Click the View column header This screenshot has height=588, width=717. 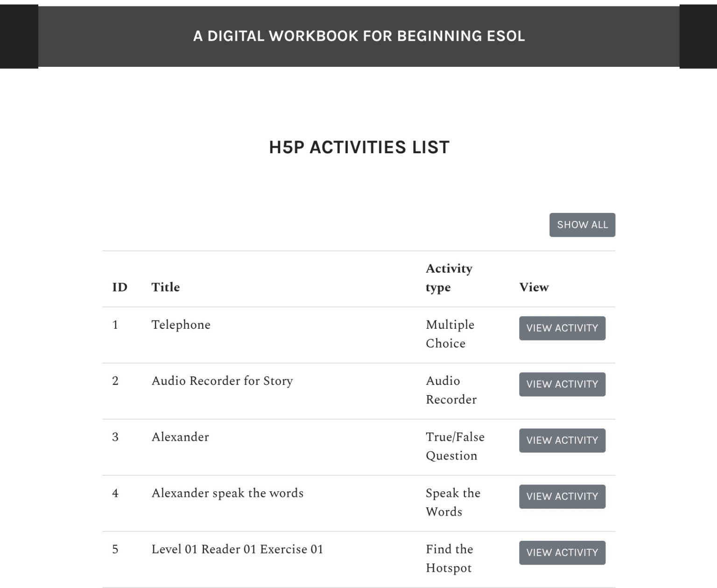pos(534,287)
